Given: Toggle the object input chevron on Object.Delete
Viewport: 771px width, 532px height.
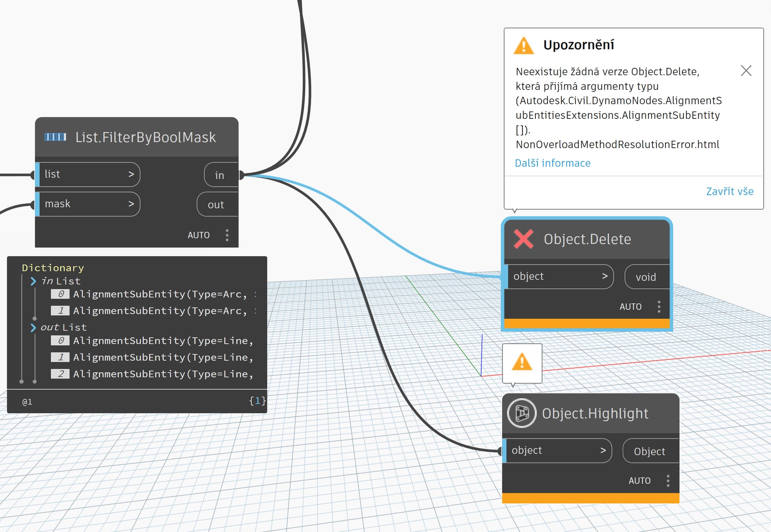Looking at the screenshot, I should [604, 276].
